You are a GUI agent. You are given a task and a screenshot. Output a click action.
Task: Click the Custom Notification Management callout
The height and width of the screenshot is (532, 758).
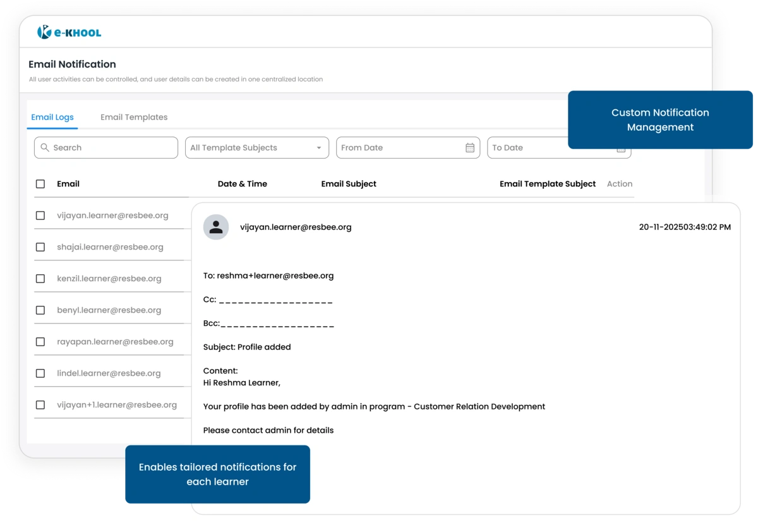pyautogui.click(x=660, y=120)
